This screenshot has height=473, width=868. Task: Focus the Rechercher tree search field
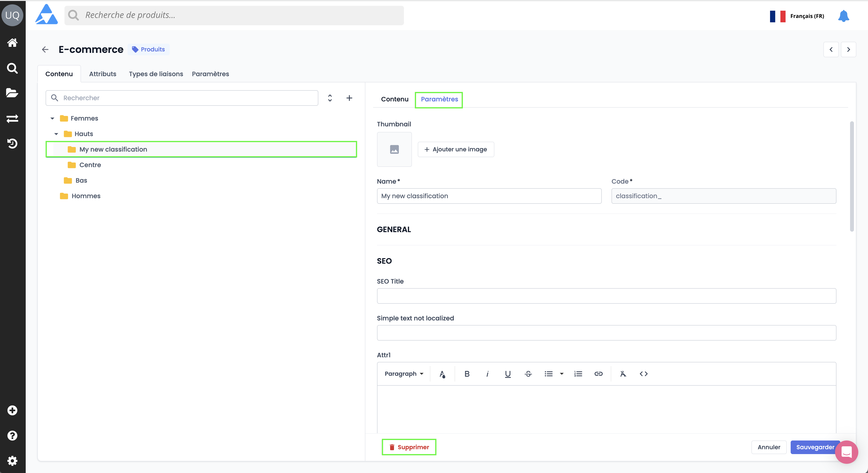(182, 98)
